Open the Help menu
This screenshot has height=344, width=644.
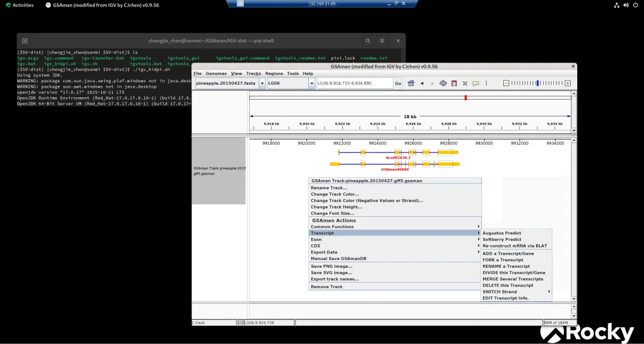click(308, 73)
